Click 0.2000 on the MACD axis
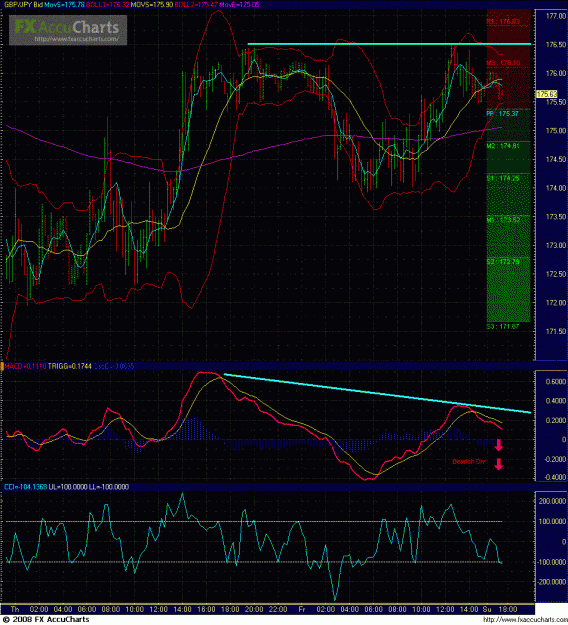 click(556, 421)
